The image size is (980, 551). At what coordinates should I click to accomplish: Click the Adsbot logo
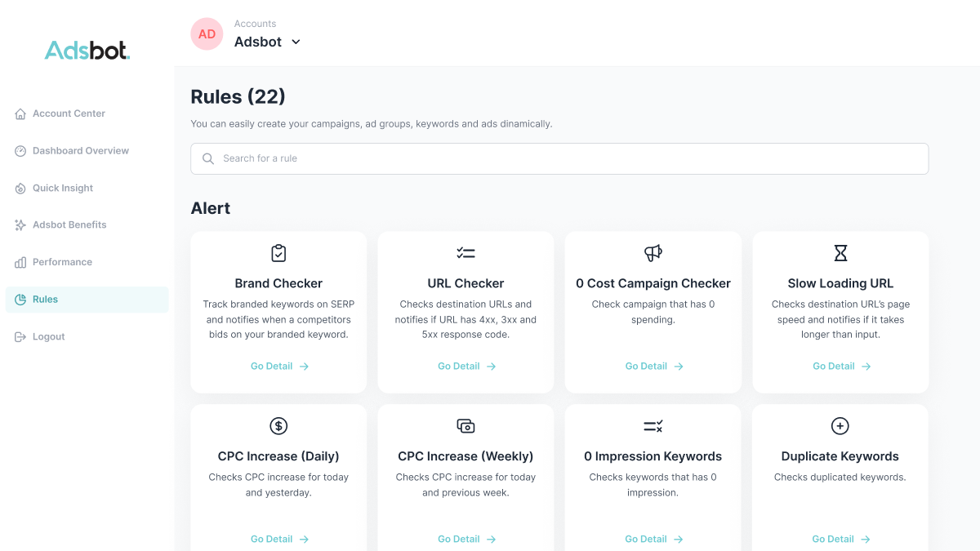point(87,51)
